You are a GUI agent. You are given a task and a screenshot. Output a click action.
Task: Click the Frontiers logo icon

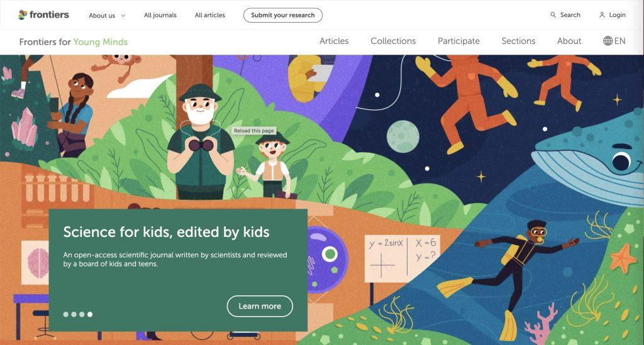(23, 15)
